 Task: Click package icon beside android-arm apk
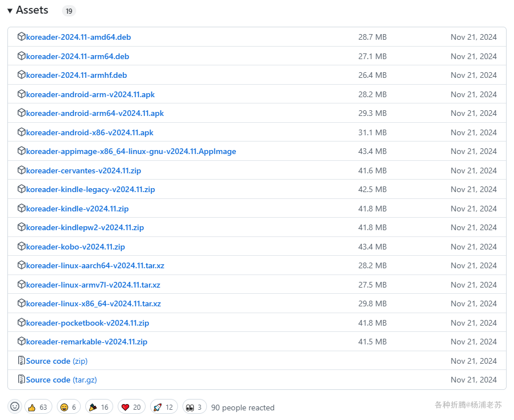click(21, 94)
